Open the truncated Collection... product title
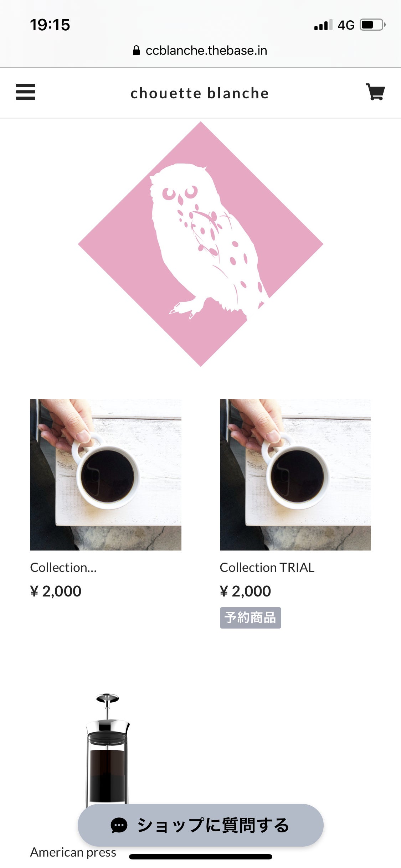 (x=63, y=567)
